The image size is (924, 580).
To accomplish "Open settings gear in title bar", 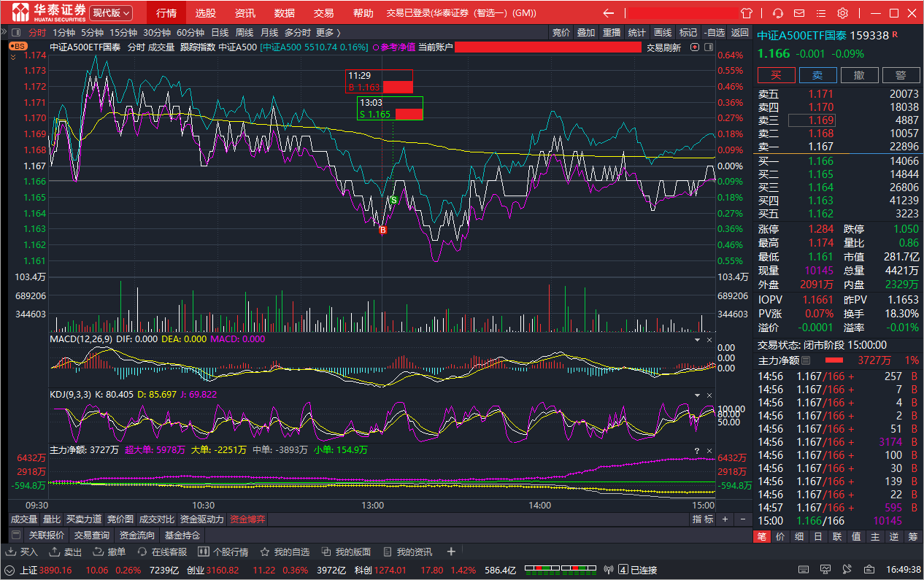I will point(842,13).
